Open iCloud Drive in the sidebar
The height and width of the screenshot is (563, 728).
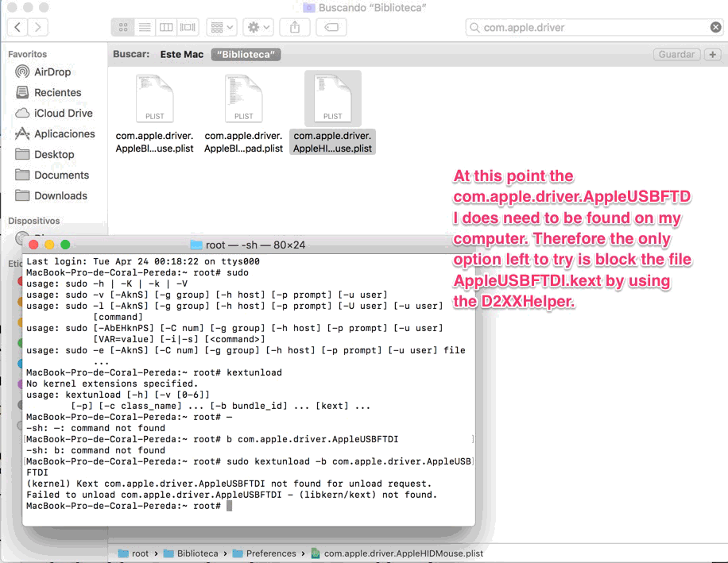[x=63, y=114]
